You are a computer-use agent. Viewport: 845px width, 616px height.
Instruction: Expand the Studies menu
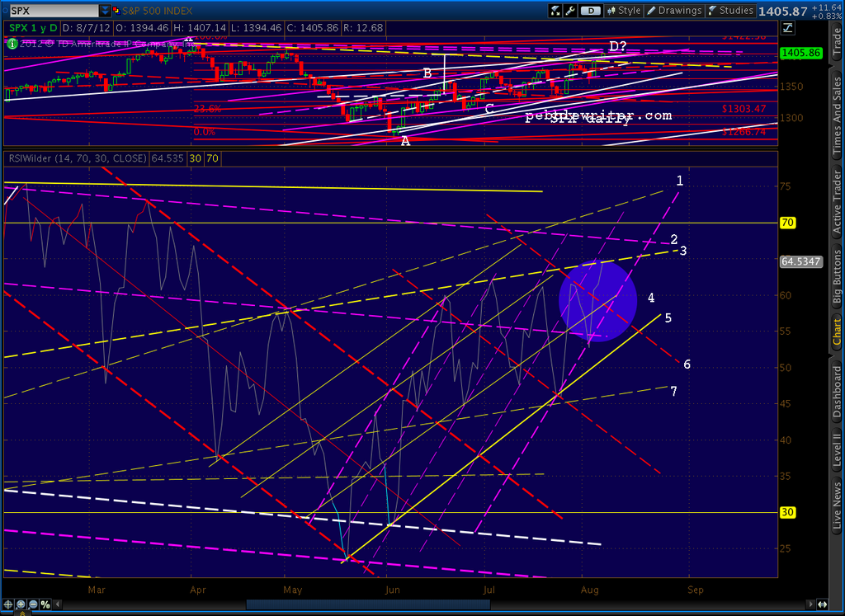pyautogui.click(x=731, y=11)
